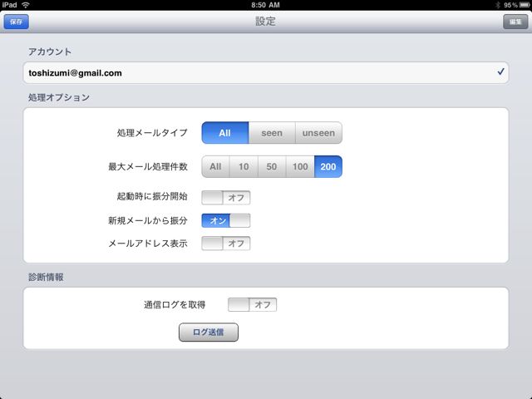This screenshot has height=399, width=532.
Task: Click the アカウント section header
Action: pyautogui.click(x=50, y=52)
